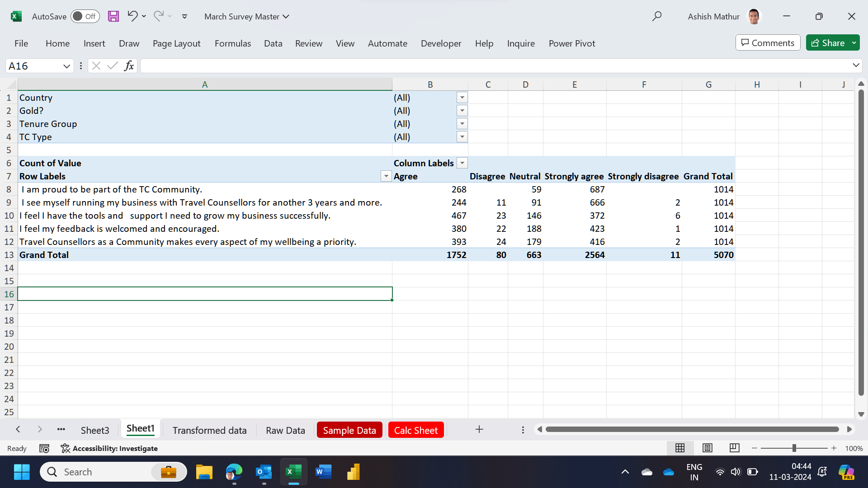Viewport: 868px width, 488px height.
Task: Click the magnifier search icon in title bar
Action: click(656, 16)
